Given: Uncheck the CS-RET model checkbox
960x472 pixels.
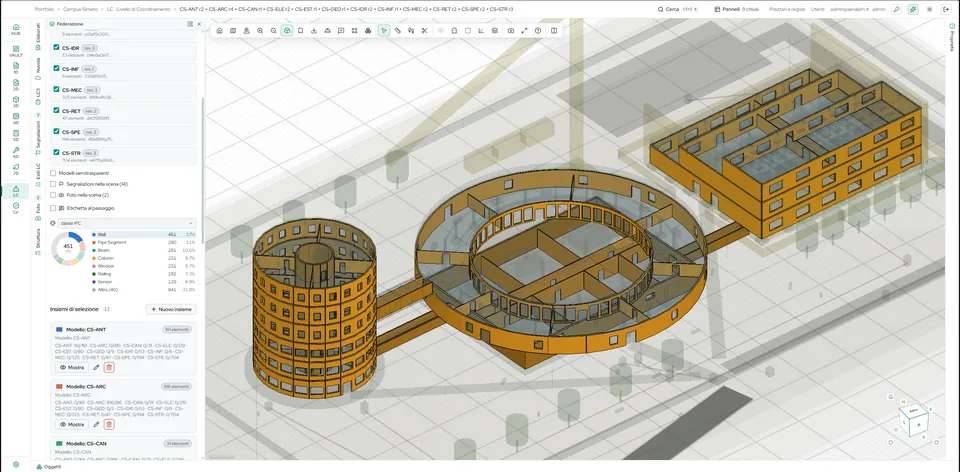Looking at the screenshot, I should click(56, 111).
